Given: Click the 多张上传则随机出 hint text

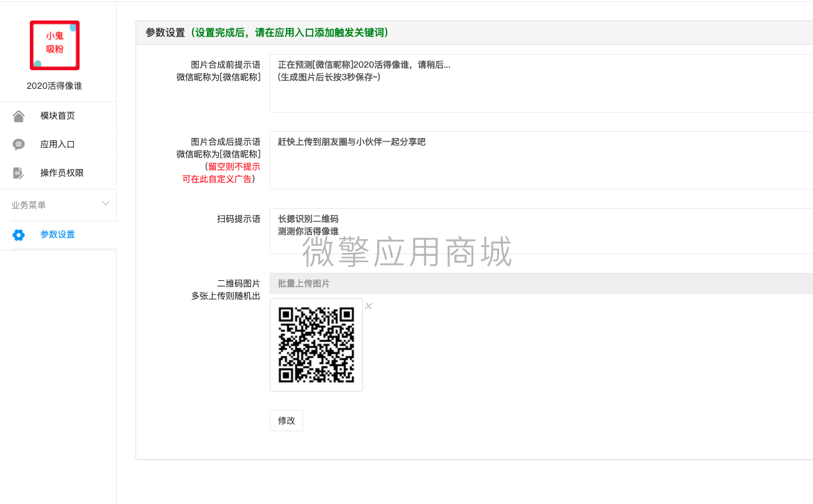Looking at the screenshot, I should pos(226,296).
